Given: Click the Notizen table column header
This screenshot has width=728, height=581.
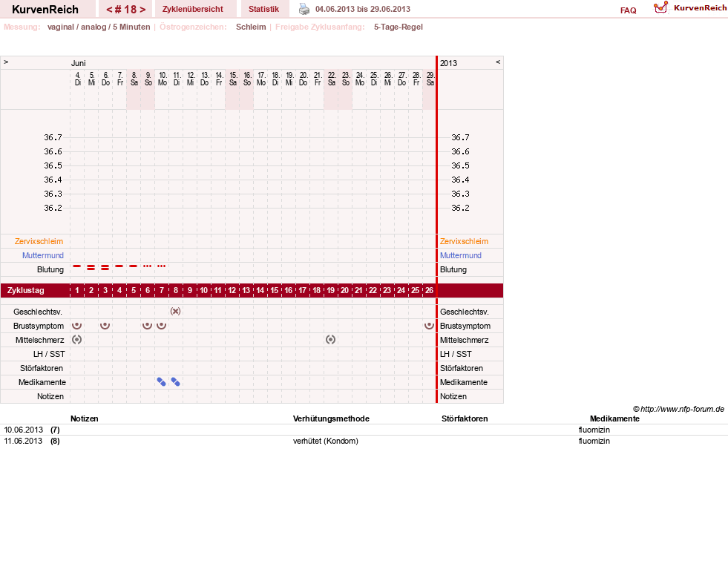Looking at the screenshot, I should pyautogui.click(x=84, y=418).
